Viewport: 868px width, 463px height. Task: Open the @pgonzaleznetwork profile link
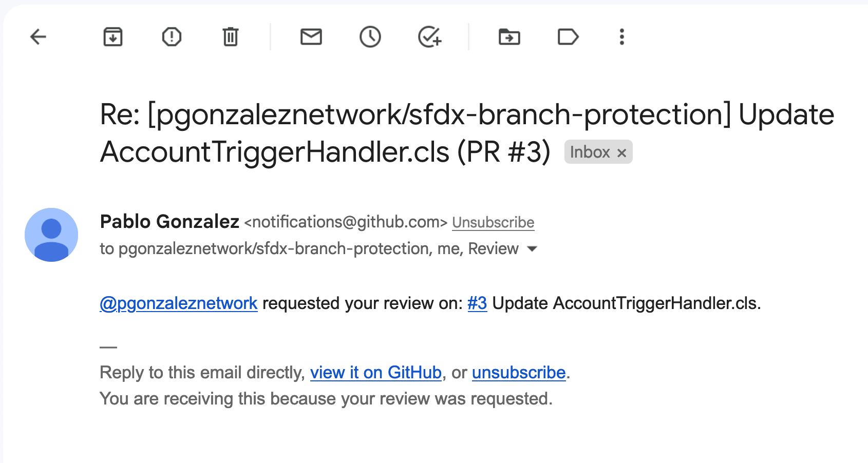coord(179,303)
